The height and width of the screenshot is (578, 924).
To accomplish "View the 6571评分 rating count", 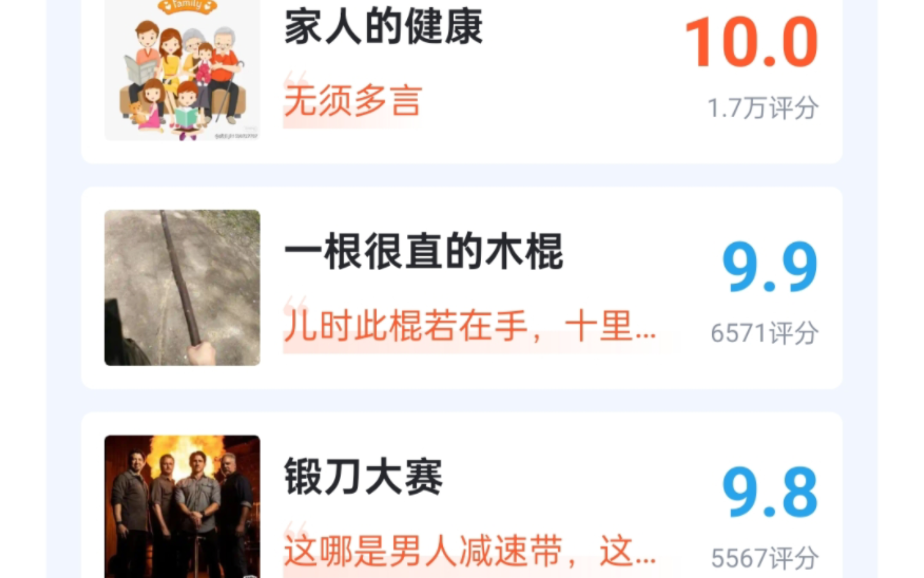I will click(765, 333).
